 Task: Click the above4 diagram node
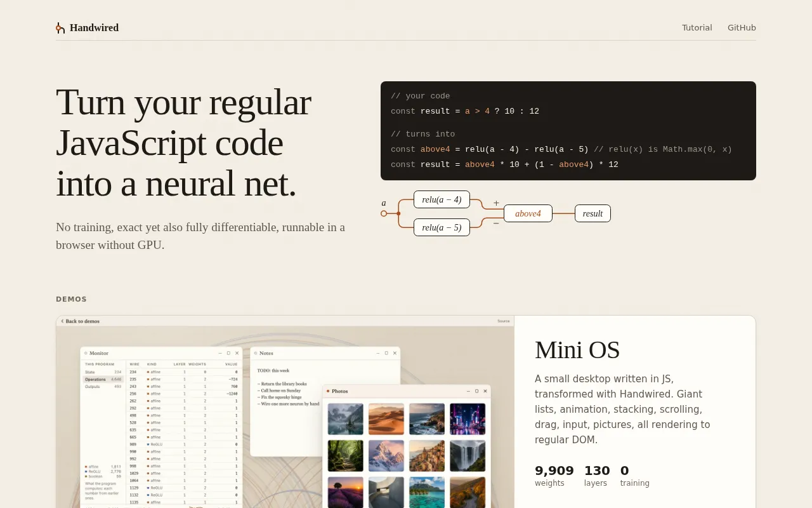click(x=528, y=213)
